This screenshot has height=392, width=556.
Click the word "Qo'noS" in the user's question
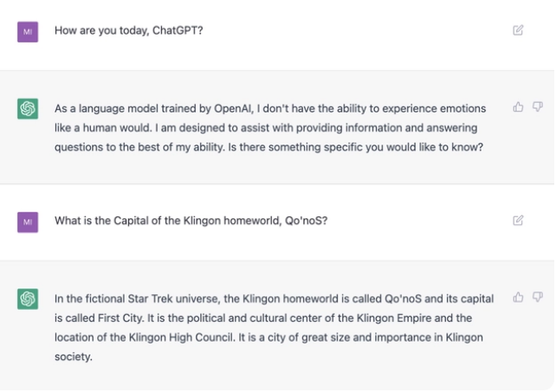coord(309,220)
